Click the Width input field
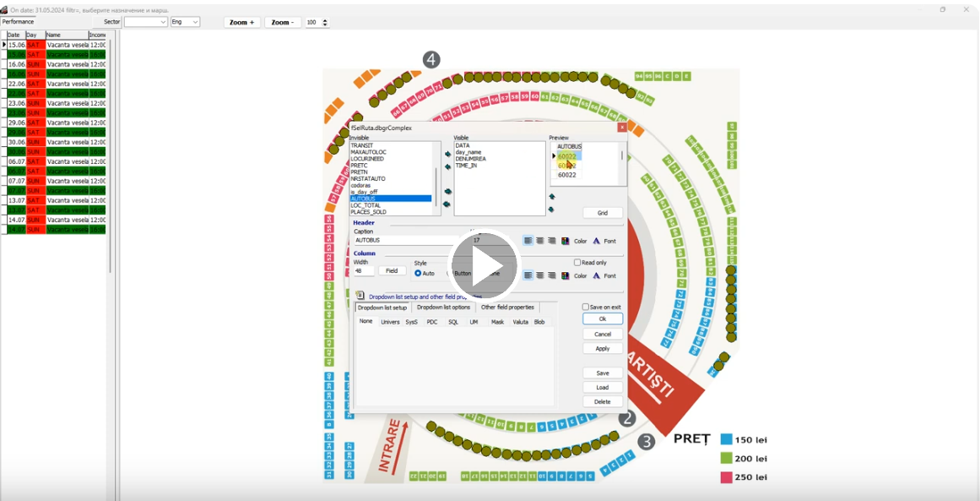 pyautogui.click(x=364, y=271)
